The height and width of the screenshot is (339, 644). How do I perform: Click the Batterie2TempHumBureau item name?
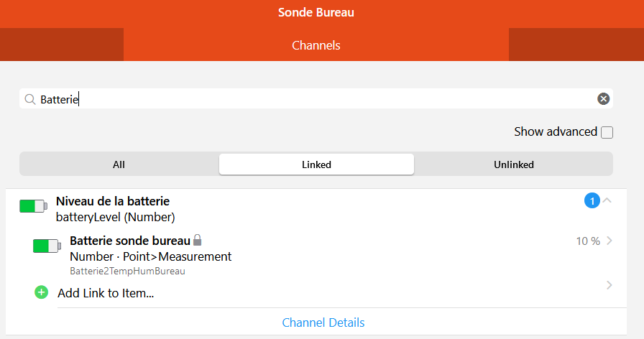point(127,271)
